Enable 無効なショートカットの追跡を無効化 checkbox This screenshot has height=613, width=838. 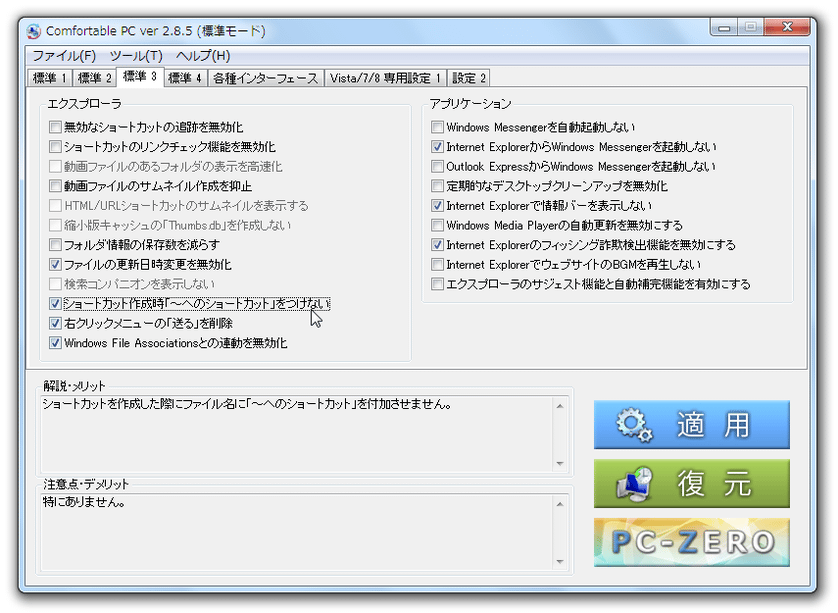coord(55,127)
